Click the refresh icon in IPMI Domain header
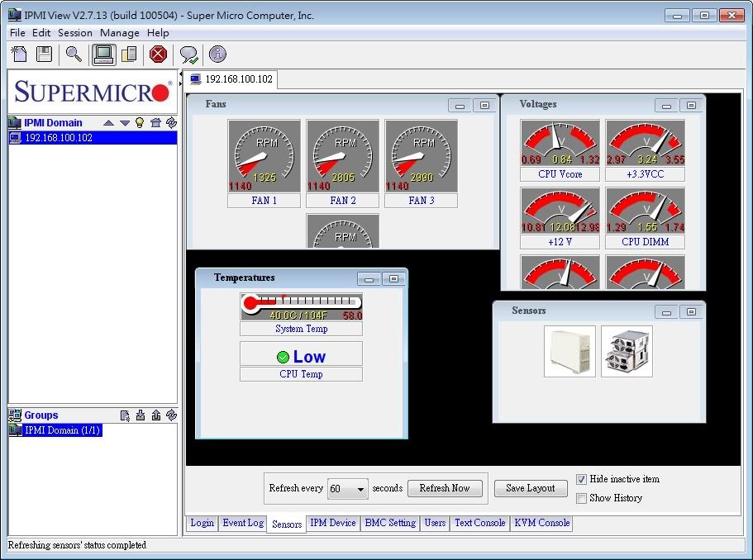Image resolution: width=753 pixels, height=560 pixels. (171, 123)
